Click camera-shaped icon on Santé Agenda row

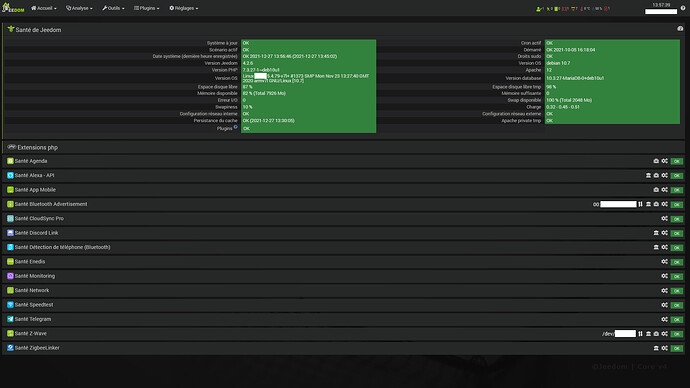point(656,161)
